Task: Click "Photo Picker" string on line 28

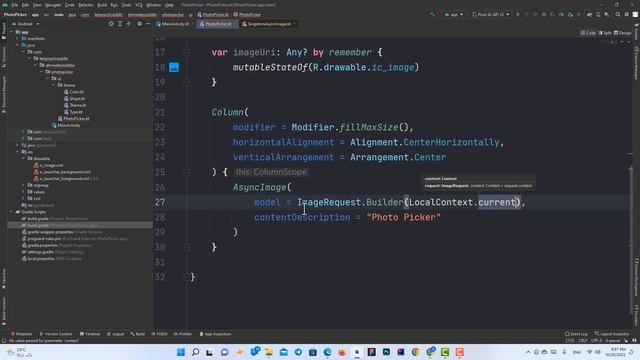Action: click(404, 217)
